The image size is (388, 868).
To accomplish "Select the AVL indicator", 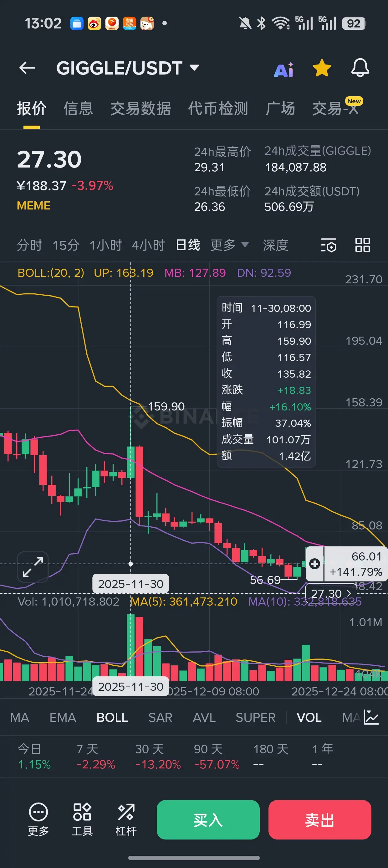I will click(204, 717).
